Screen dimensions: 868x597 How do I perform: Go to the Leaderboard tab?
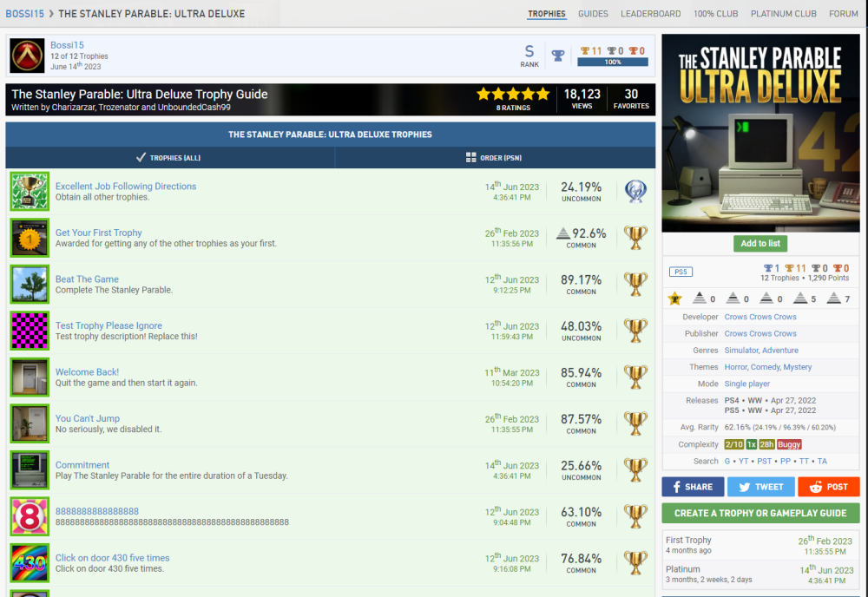[x=650, y=14]
